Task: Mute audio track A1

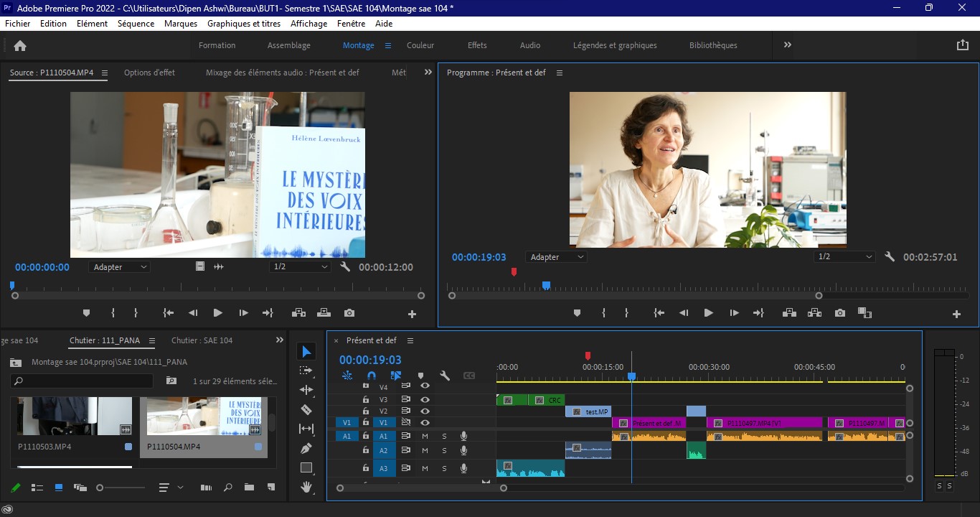Action: coord(425,436)
